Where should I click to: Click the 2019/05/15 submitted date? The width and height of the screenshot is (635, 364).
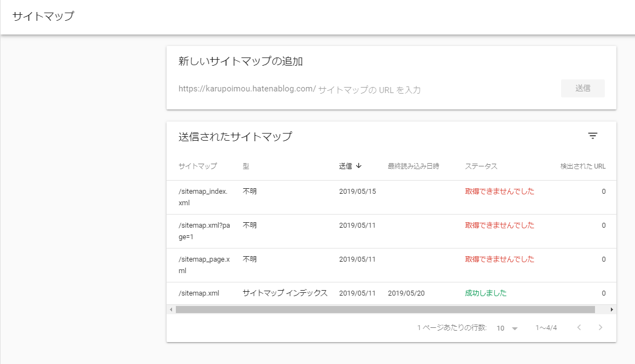click(x=358, y=192)
